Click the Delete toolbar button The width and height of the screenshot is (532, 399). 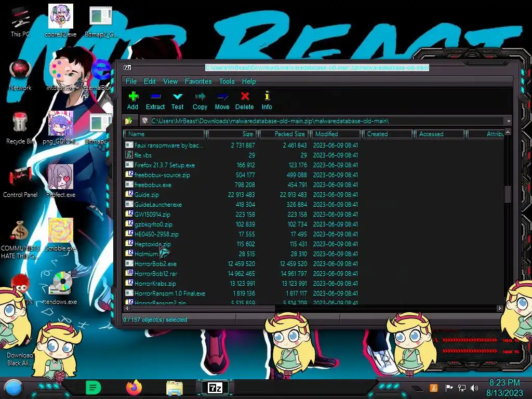coord(245,100)
